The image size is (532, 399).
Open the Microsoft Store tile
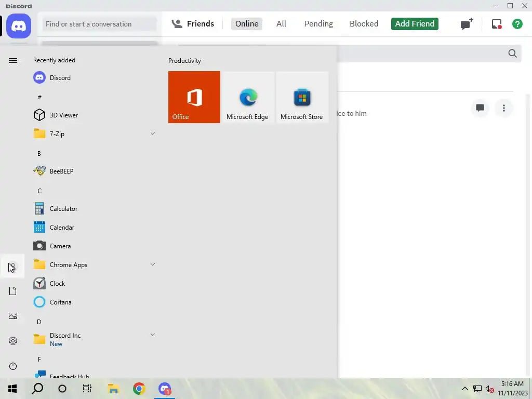point(302,97)
